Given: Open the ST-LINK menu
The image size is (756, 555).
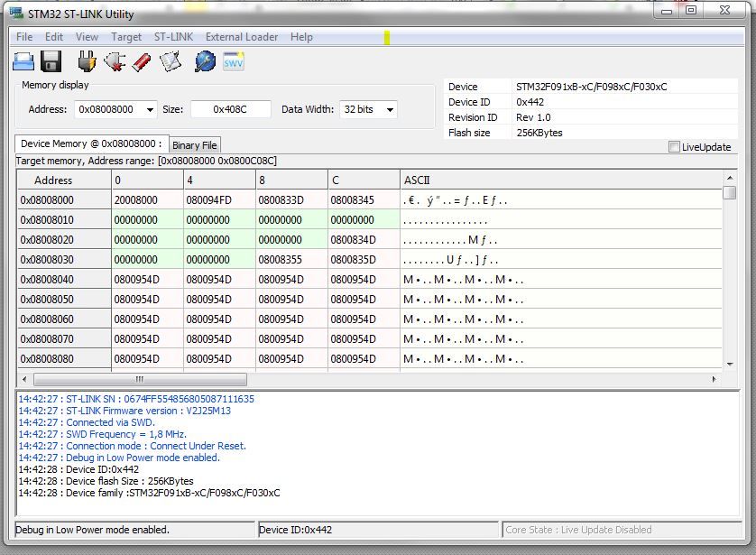Looking at the screenshot, I should point(173,37).
